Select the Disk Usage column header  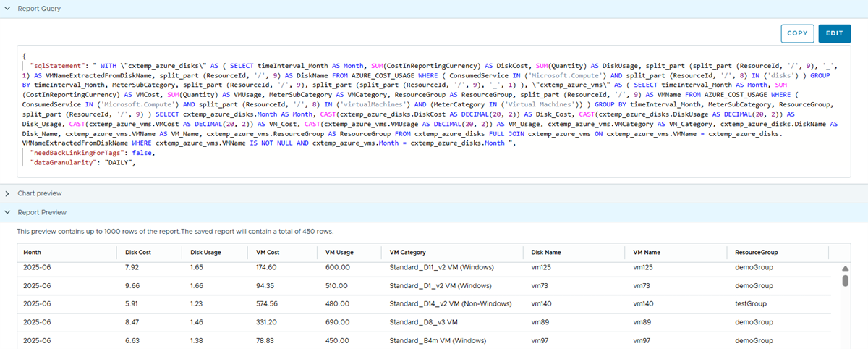205,253
